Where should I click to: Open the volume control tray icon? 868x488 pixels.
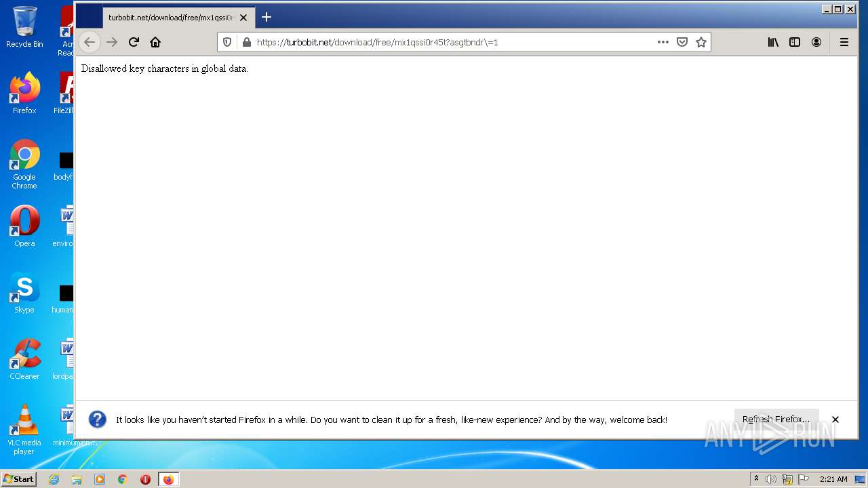[x=771, y=479]
